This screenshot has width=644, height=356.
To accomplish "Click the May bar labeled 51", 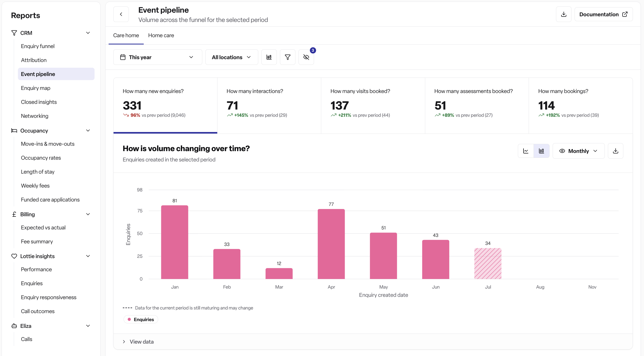I will pos(383,256).
